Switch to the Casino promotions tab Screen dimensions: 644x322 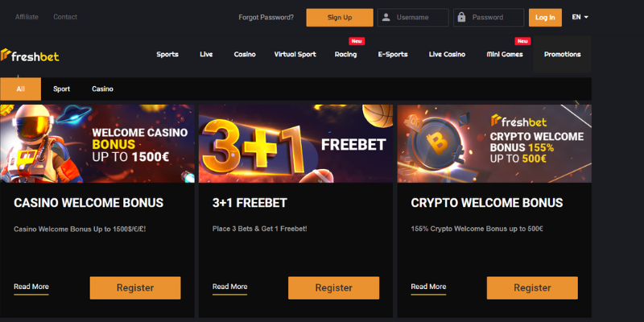(102, 89)
